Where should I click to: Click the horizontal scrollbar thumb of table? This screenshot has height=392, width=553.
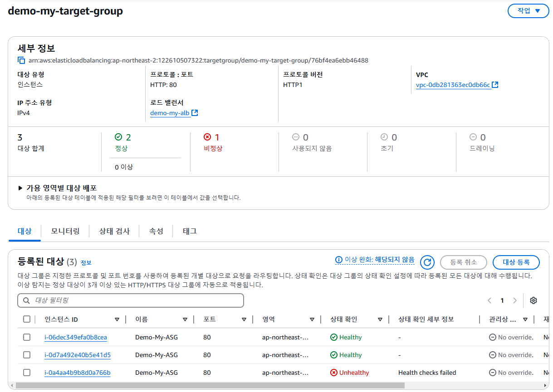[x=209, y=386]
